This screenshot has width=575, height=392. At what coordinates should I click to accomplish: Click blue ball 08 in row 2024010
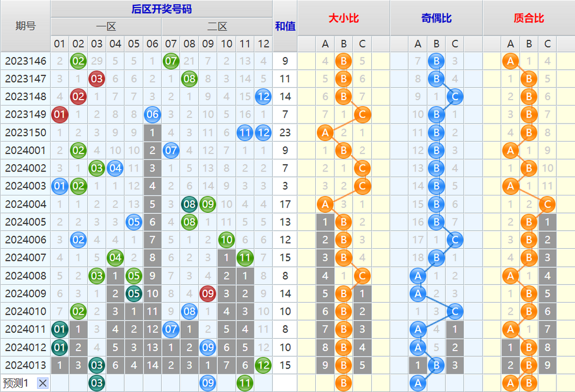pyautogui.click(x=189, y=311)
